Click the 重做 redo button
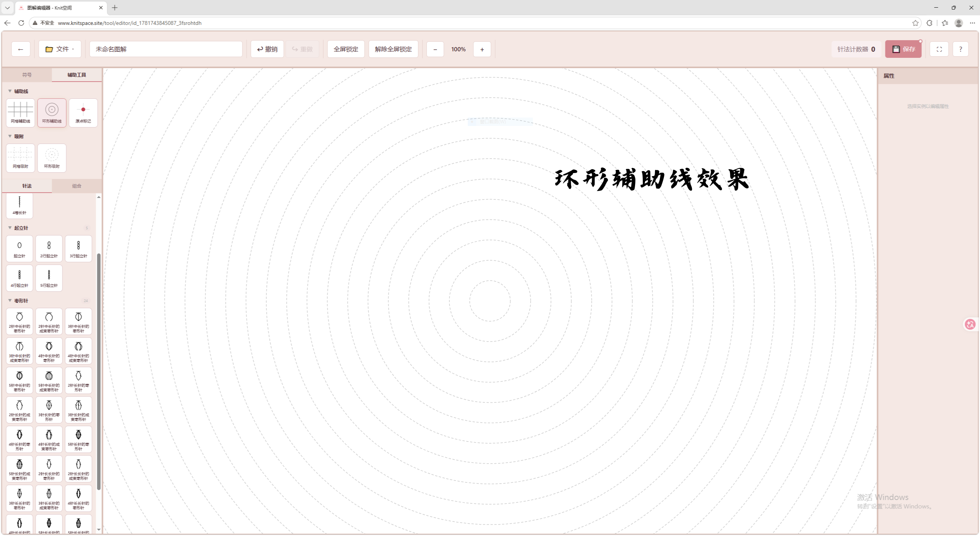Viewport: 980px width, 536px height. tap(302, 49)
